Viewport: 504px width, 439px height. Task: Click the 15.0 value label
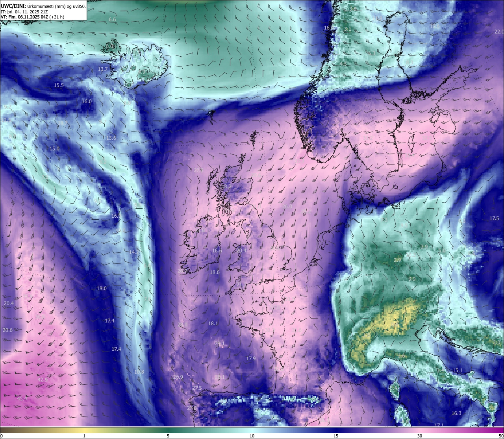[54, 148]
